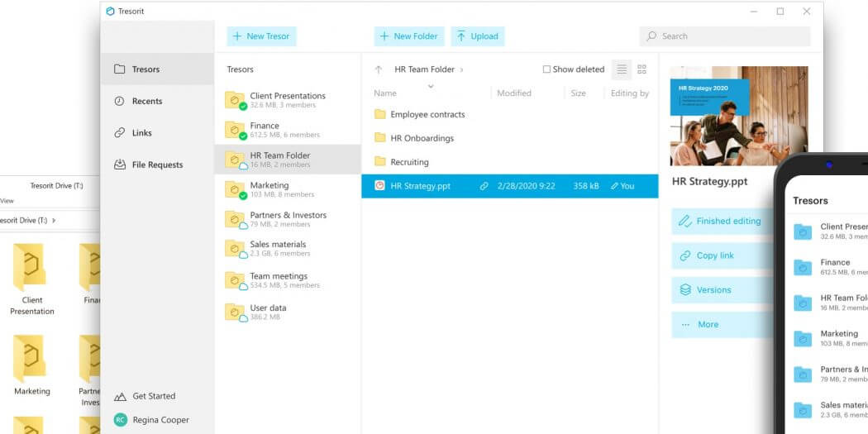Sort by the Editing by column
868x434 pixels.
pos(629,93)
